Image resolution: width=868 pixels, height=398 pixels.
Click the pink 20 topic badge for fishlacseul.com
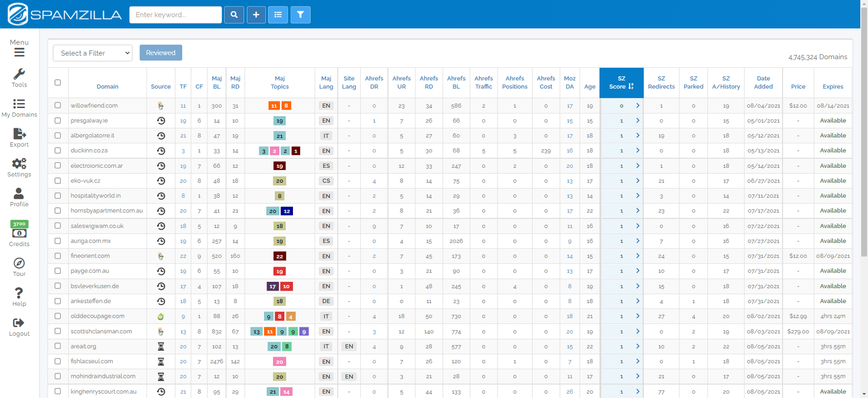pos(279,361)
